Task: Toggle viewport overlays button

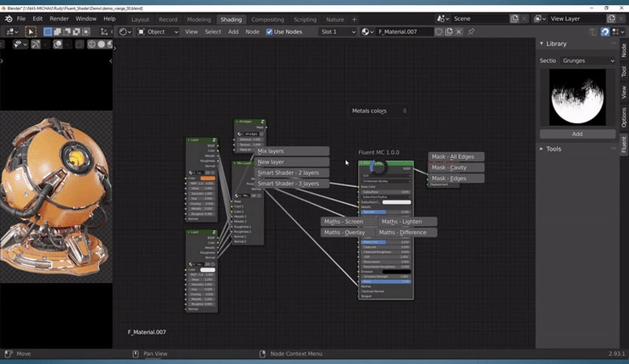Action: click(57, 44)
